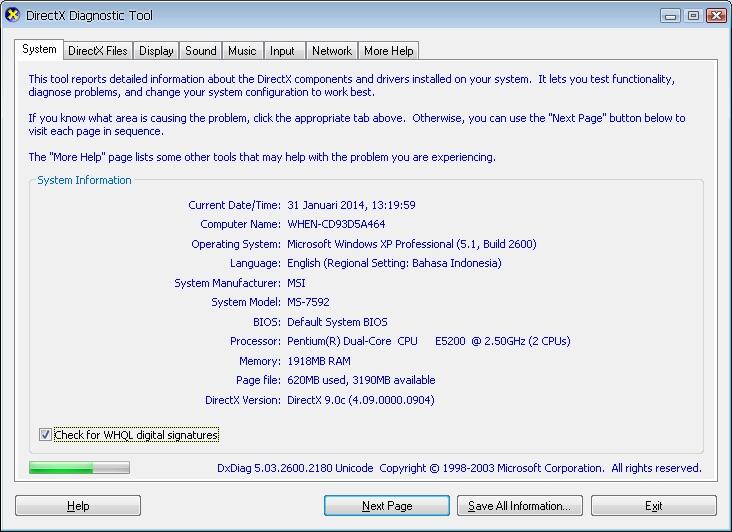
Task: Click DirectX version value 'DirectX 9.0c (4.09.0000.0904)'
Action: point(361,400)
